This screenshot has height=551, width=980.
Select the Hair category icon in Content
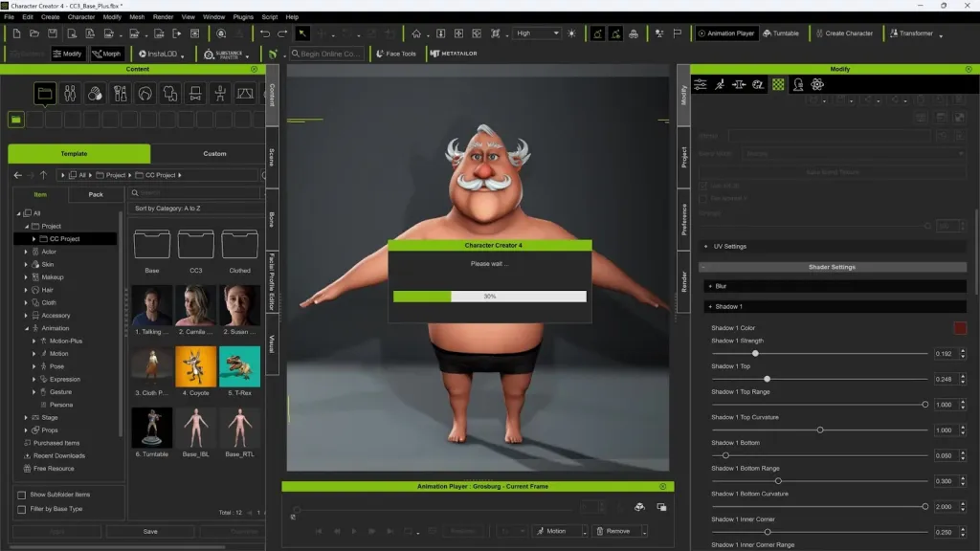[145, 94]
